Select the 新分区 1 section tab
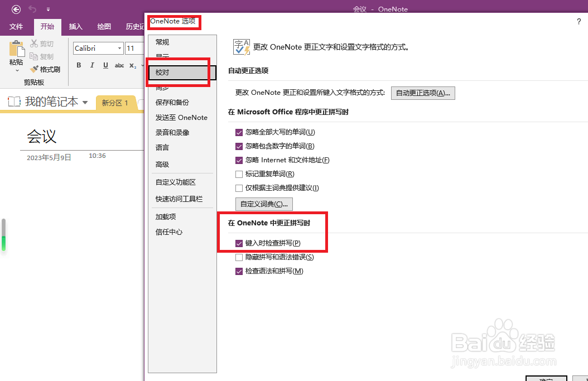The height and width of the screenshot is (381, 588). (115, 103)
